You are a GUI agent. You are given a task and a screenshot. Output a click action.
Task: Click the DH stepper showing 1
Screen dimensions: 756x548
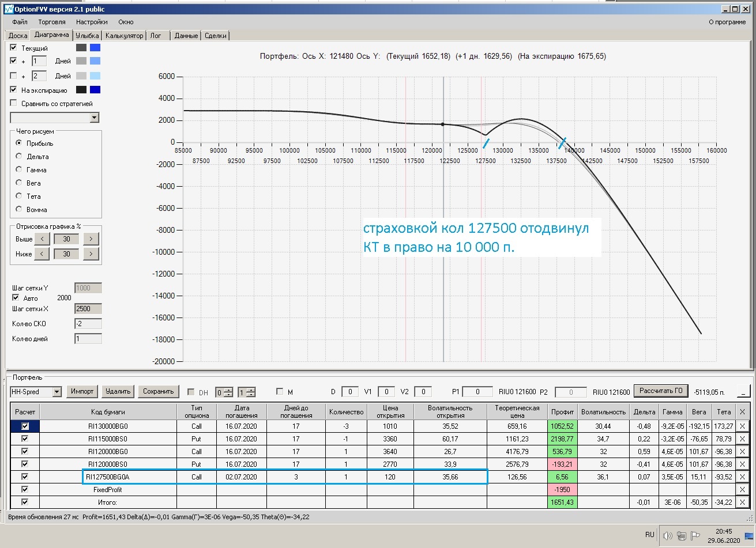click(x=246, y=392)
